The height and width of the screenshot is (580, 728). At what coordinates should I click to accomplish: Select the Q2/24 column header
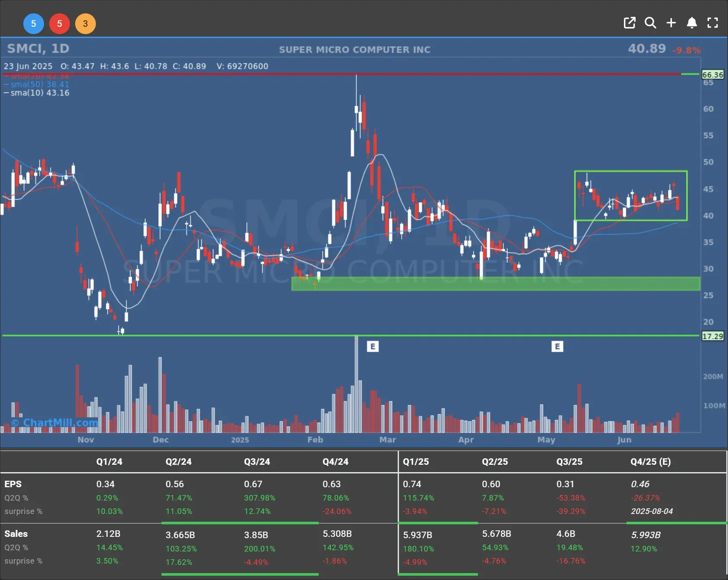(178, 461)
